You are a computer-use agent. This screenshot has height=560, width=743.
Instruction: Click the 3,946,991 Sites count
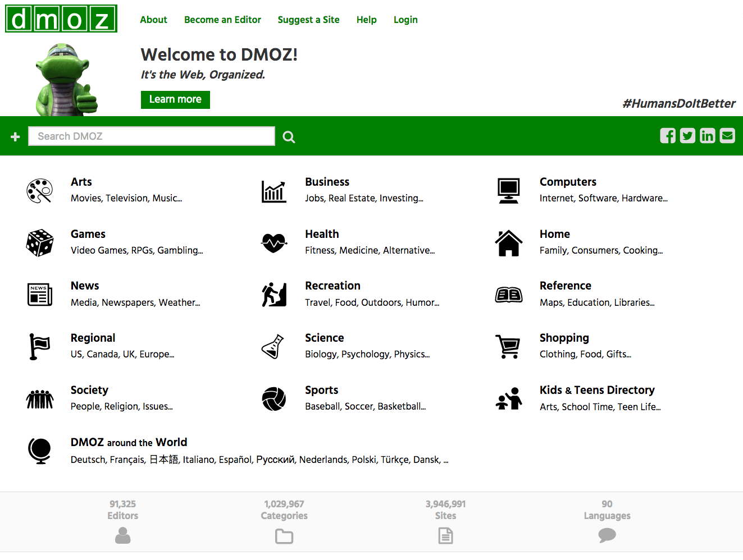445,504
